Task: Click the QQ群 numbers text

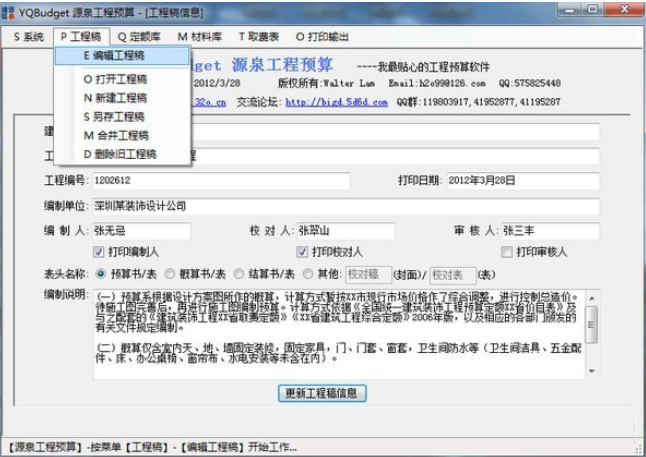Action: tap(478, 102)
